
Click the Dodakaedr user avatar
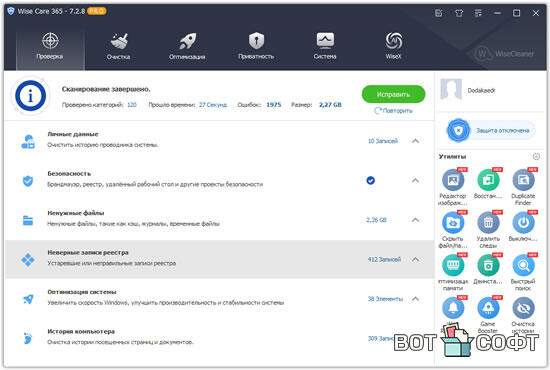[x=451, y=90]
